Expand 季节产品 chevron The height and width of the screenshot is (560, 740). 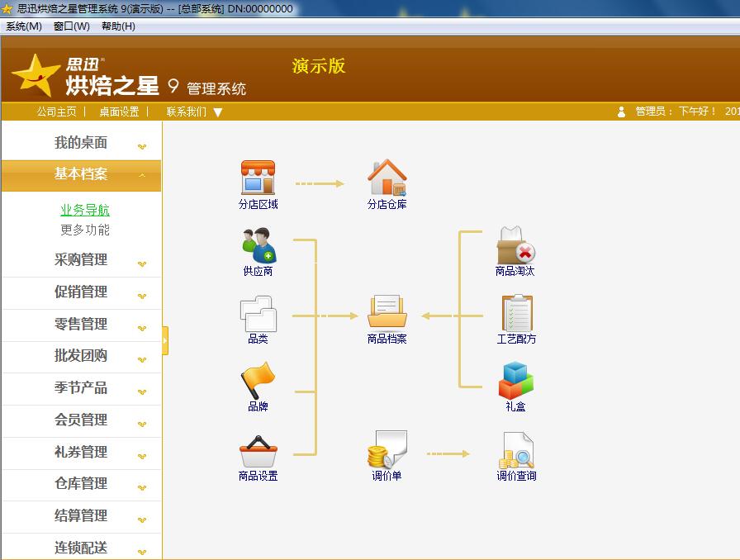point(141,392)
